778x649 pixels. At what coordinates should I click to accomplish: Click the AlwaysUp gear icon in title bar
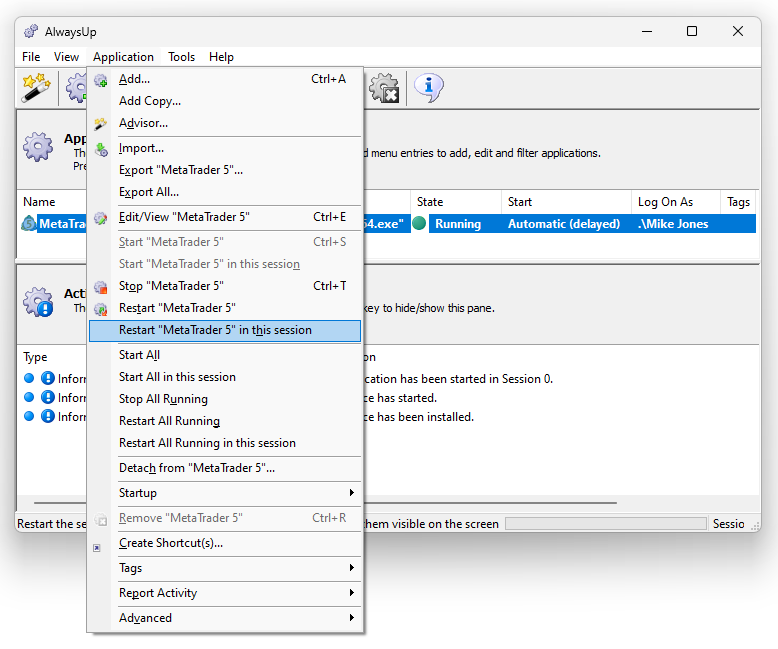pyautogui.click(x=31, y=31)
